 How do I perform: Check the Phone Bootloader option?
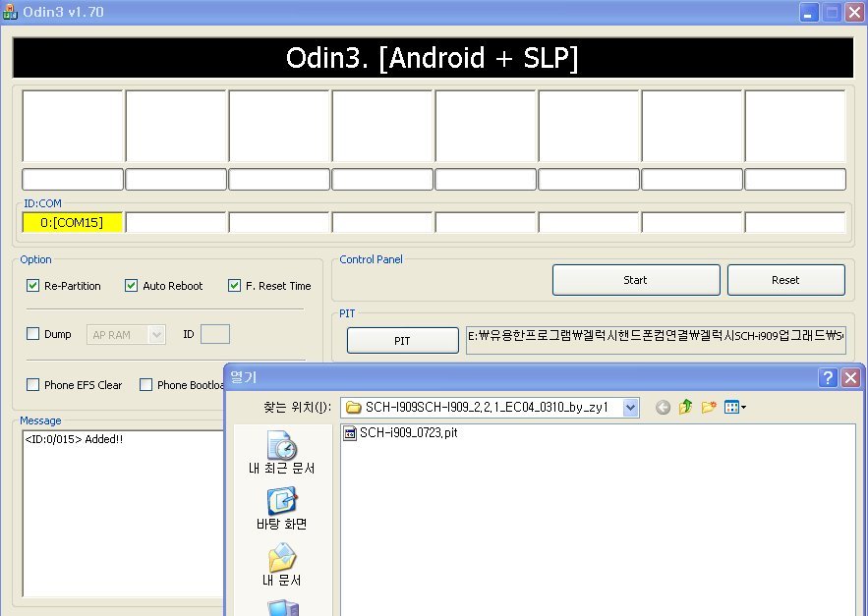tap(145, 385)
